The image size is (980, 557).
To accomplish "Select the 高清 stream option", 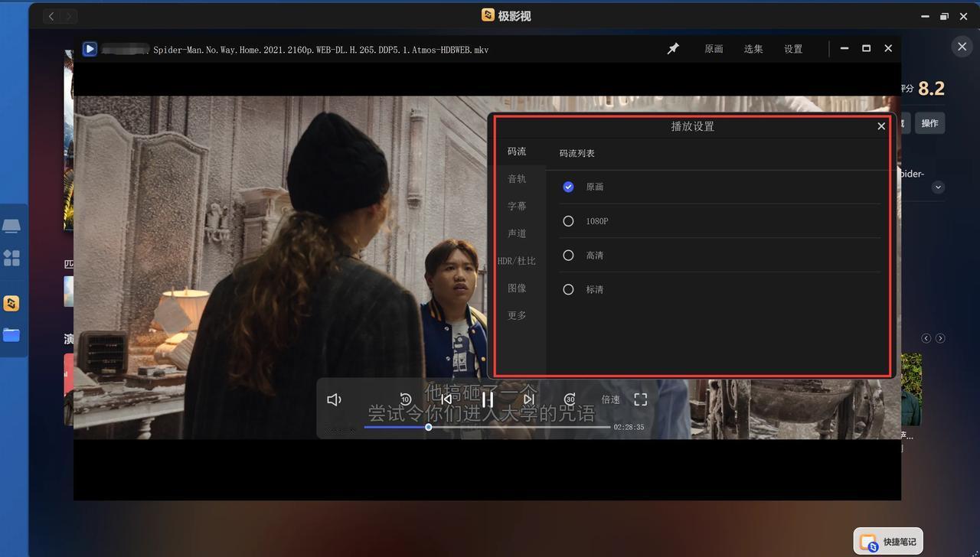I will coord(568,255).
